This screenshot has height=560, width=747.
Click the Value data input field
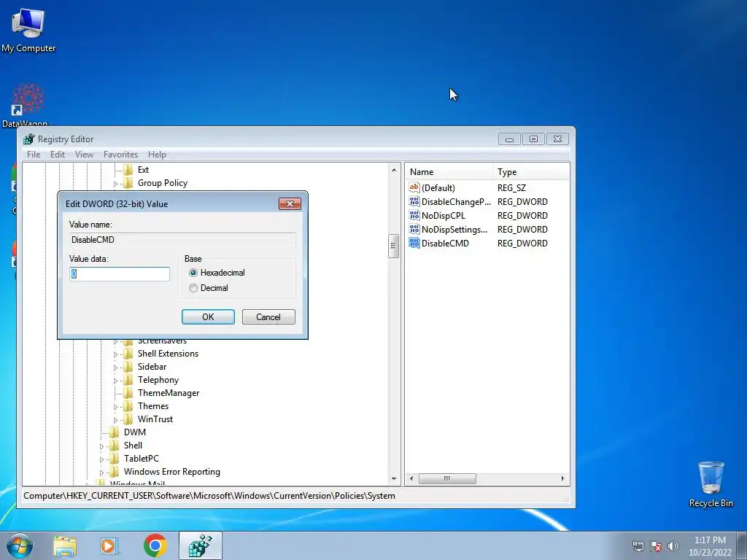(x=120, y=274)
